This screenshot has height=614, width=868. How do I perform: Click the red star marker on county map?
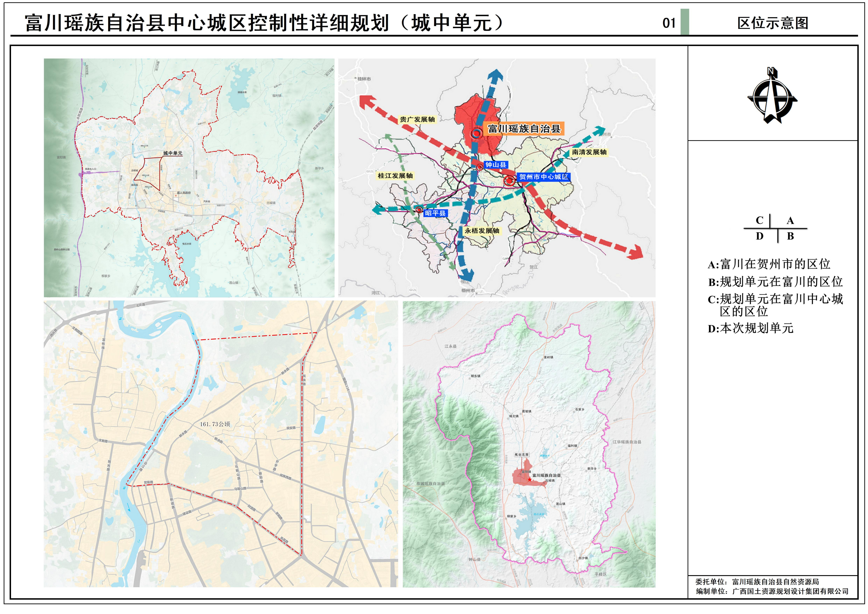click(530, 480)
